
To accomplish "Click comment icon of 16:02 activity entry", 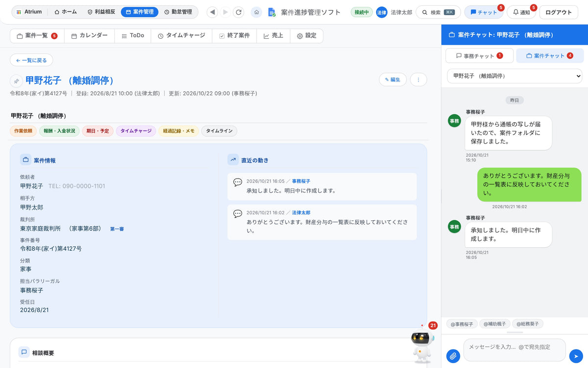I will pyautogui.click(x=238, y=213).
